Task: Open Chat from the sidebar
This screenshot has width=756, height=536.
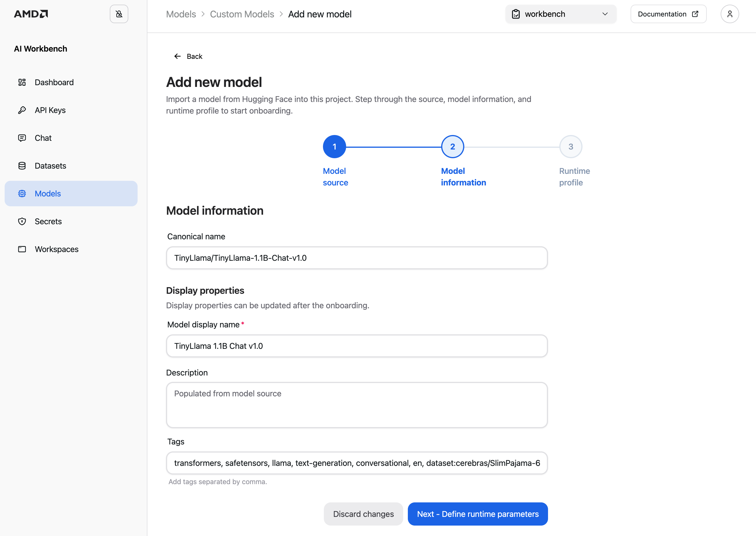Action: tap(71, 138)
